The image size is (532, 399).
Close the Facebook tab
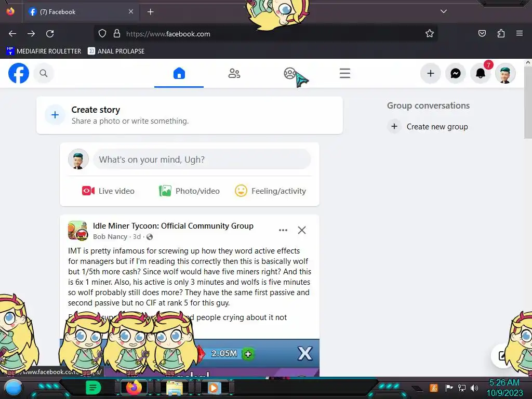click(x=131, y=11)
